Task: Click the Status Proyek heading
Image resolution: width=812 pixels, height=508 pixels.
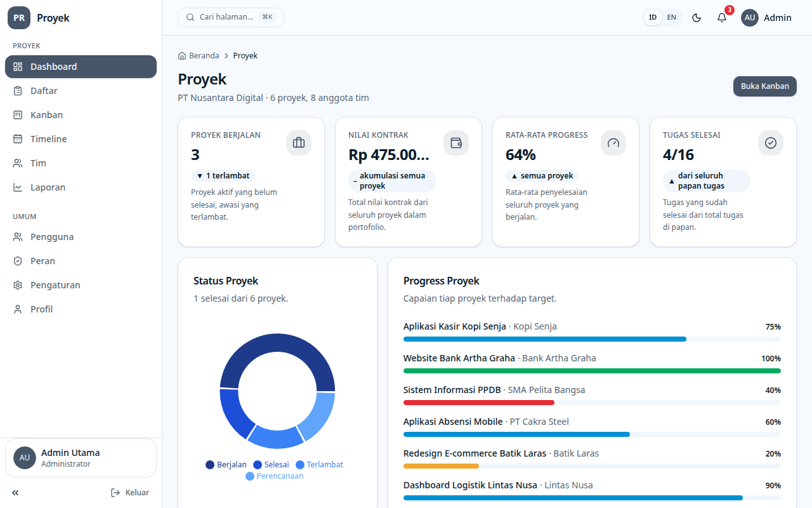Action: [226, 281]
